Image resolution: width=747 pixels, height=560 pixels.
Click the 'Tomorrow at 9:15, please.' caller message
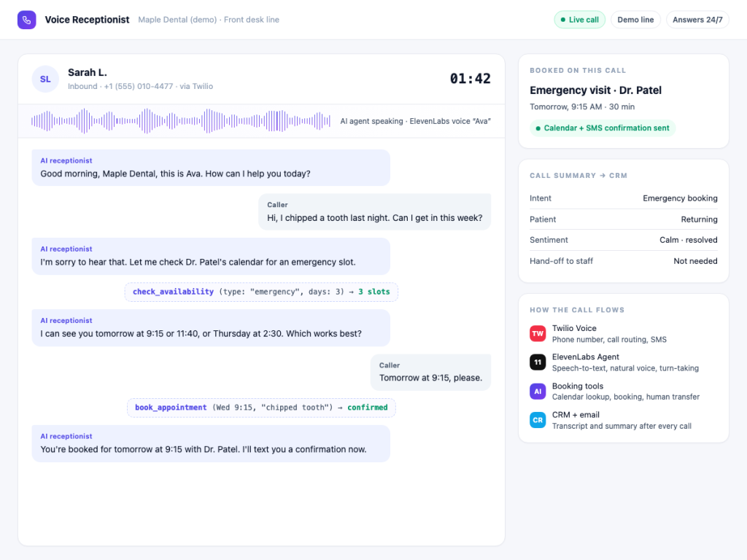430,372
